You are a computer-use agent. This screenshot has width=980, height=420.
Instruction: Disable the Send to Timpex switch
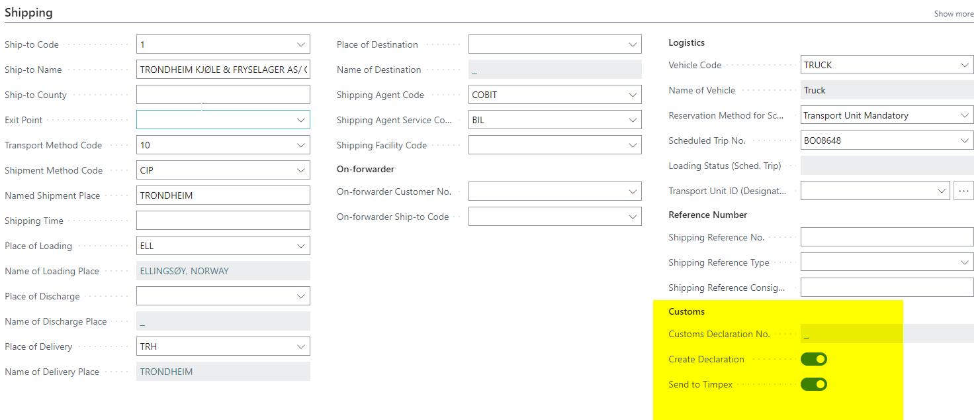[x=813, y=384]
